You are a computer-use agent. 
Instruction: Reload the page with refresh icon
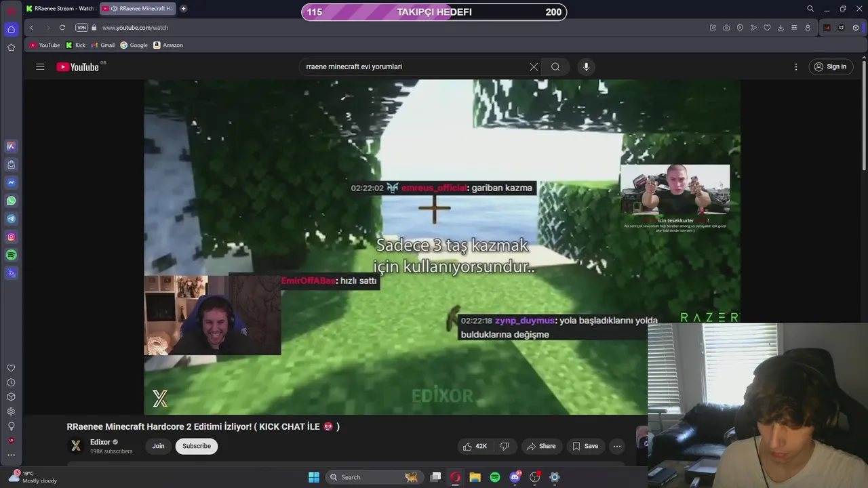(x=62, y=28)
